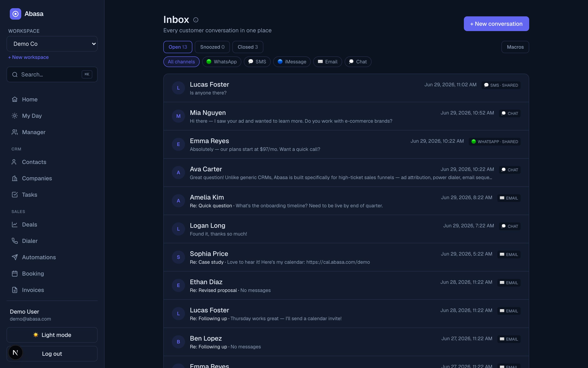588x368 pixels.
Task: Click Ethan Diaz's EMAIL badge
Action: [x=509, y=283]
